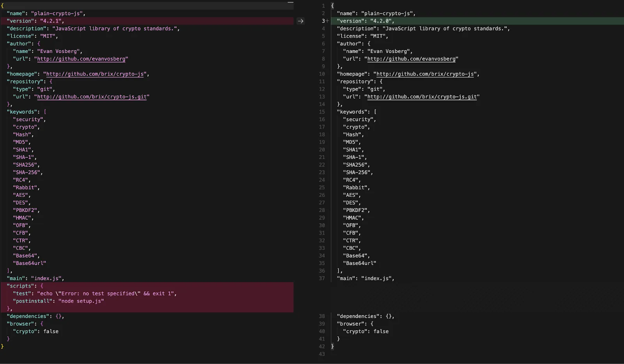The height and width of the screenshot is (364, 624).
Task: Click the plus marker beside line 3
Action: (328, 21)
